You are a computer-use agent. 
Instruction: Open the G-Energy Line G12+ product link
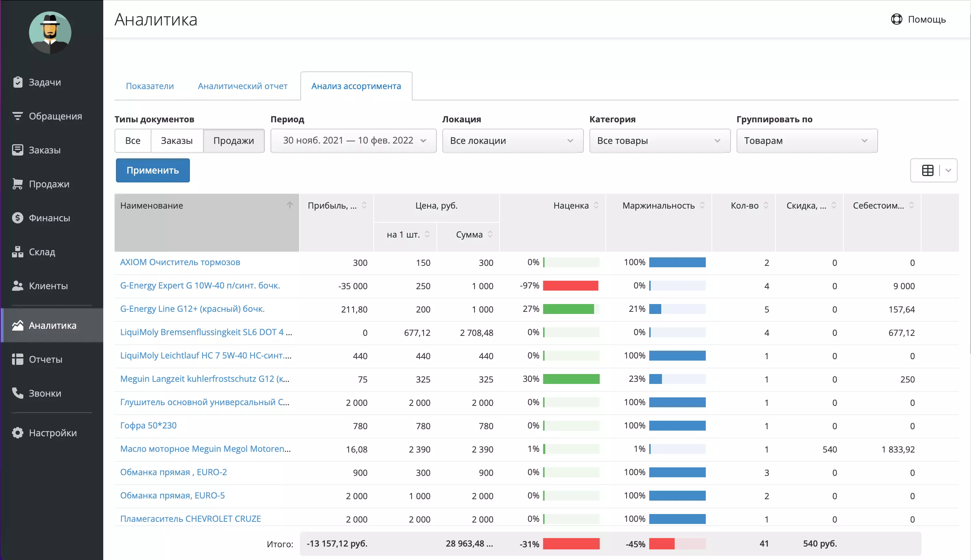click(192, 309)
